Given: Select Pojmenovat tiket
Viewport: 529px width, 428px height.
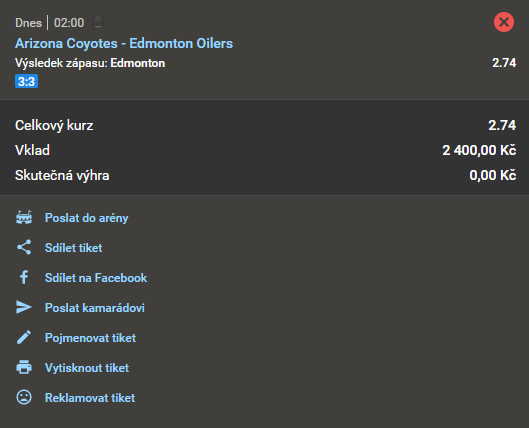Looking at the screenshot, I should pos(90,338).
